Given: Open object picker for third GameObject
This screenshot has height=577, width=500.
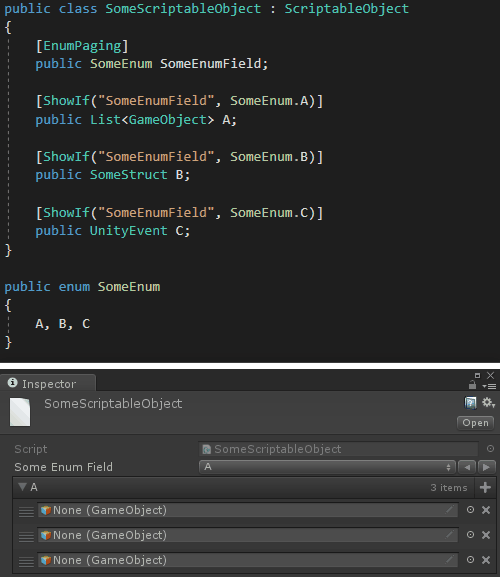Looking at the screenshot, I should [470, 560].
